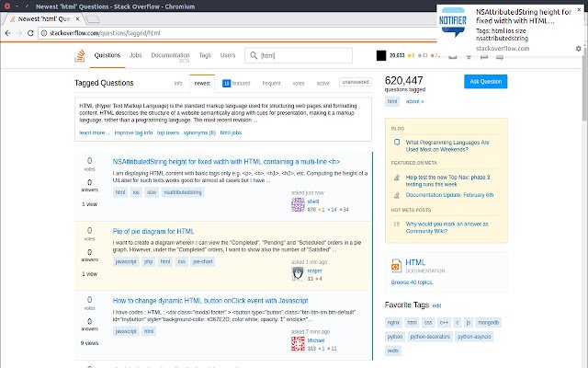Viewport: 588px width, 368px height.
Task: Open Pie of pie diagram question
Action: 153,231
